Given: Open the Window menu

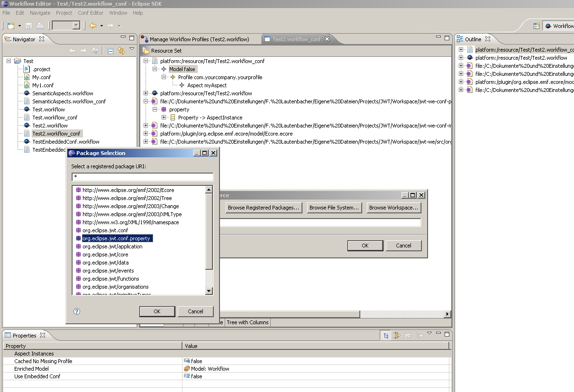Looking at the screenshot, I should (x=118, y=13).
